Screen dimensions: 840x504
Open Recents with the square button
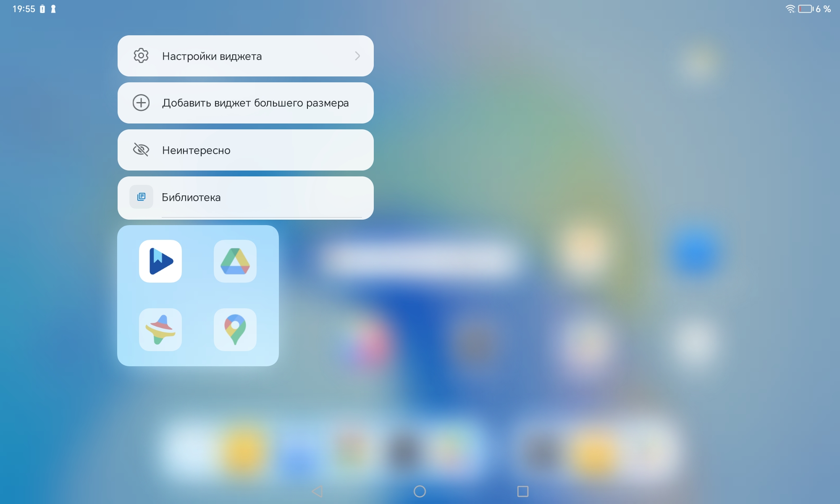tap(523, 491)
